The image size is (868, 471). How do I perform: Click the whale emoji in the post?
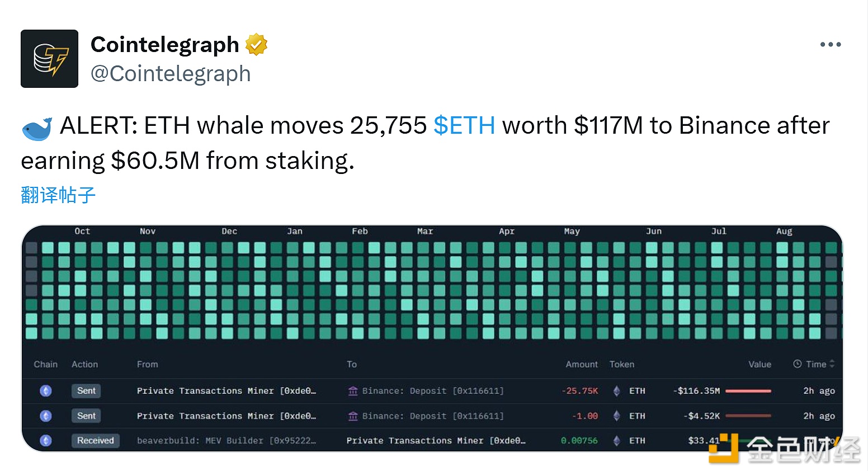click(37, 129)
